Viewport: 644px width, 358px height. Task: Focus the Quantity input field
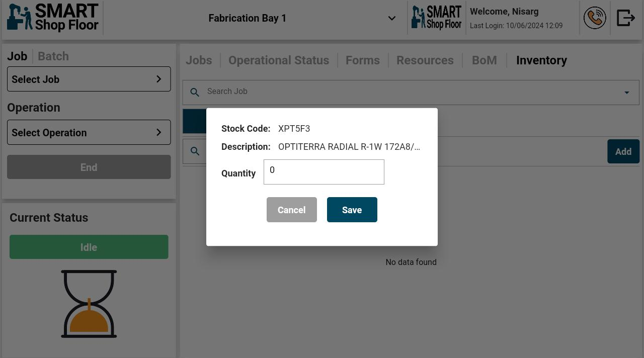point(324,172)
